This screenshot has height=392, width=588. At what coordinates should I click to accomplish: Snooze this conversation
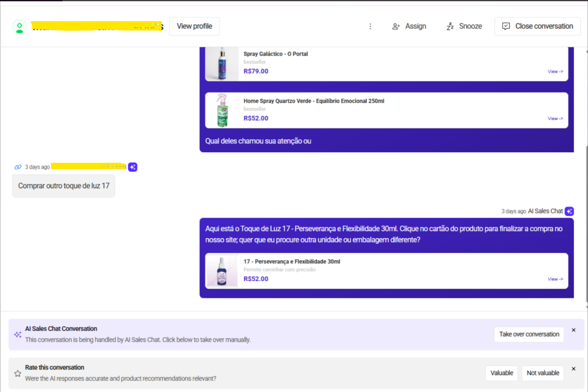[x=464, y=26]
